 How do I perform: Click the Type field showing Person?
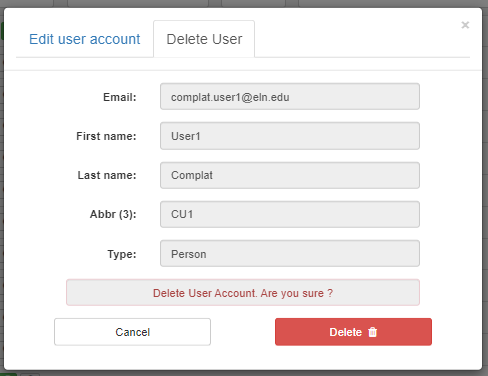[290, 254]
